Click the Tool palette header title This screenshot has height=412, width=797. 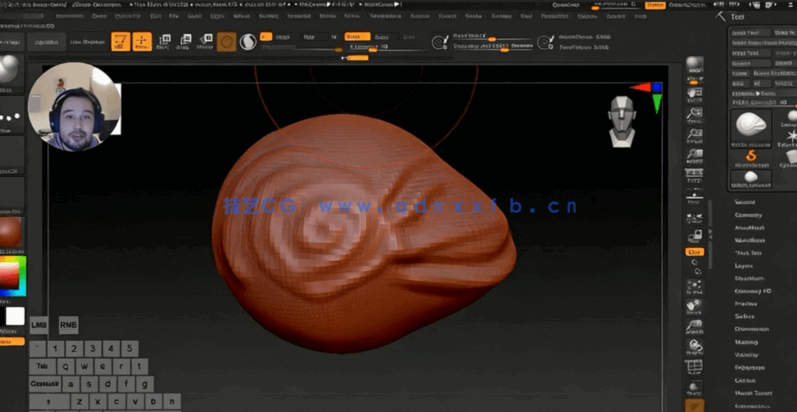tap(738, 17)
